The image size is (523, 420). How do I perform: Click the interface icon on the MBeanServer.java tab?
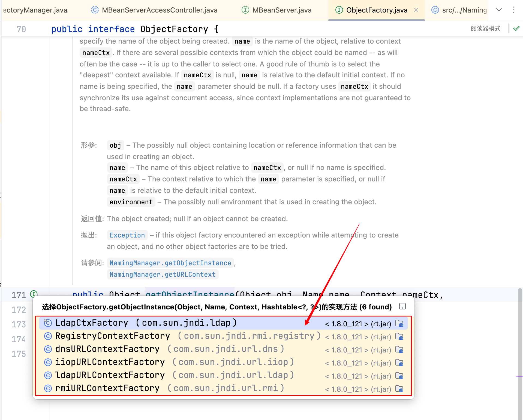coord(245,10)
